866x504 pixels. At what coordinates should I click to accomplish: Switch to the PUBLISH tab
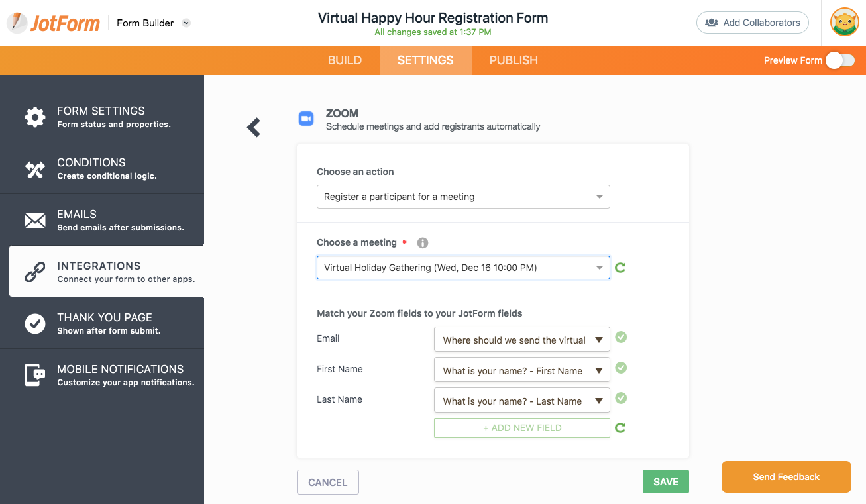tap(514, 60)
